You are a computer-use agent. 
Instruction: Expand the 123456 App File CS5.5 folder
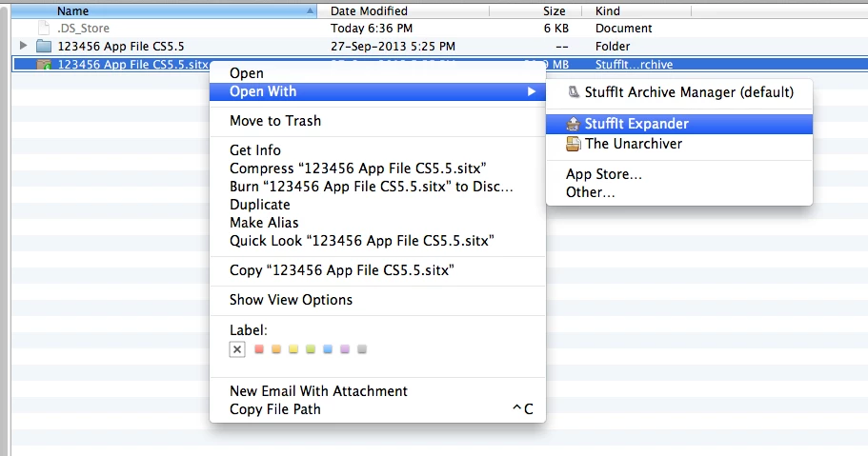coord(23,46)
